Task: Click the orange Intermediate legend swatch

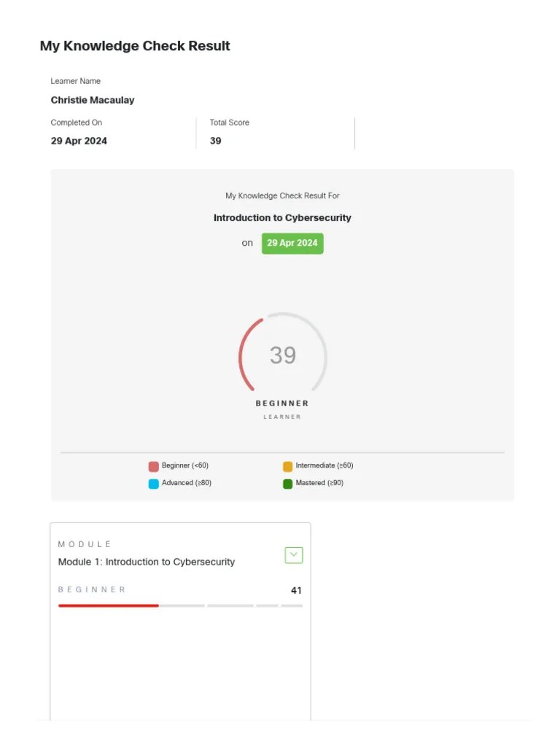Action: (287, 466)
